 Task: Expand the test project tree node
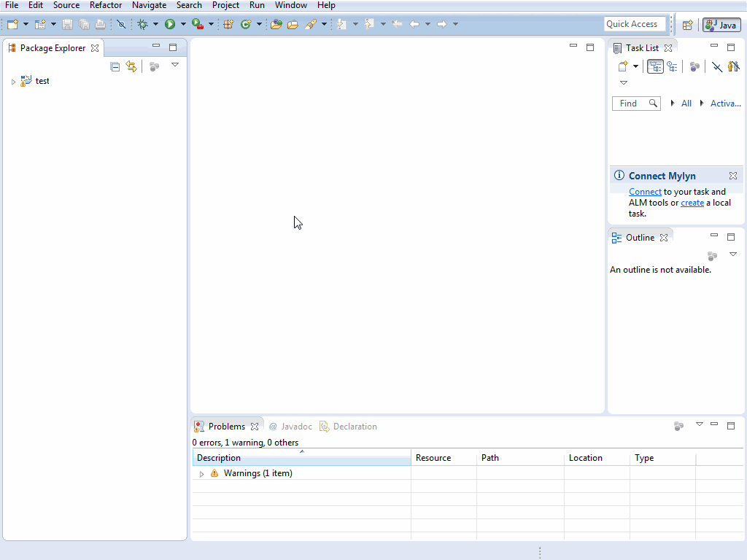point(13,82)
